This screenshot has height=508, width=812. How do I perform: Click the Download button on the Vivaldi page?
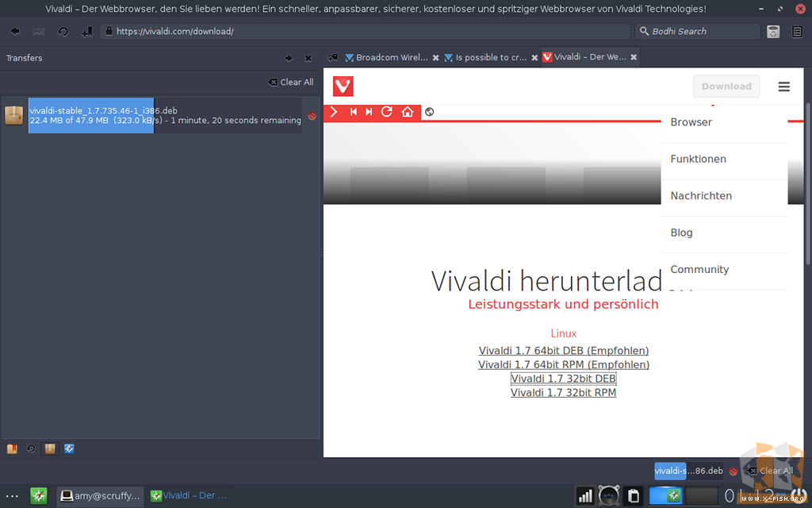(x=726, y=86)
